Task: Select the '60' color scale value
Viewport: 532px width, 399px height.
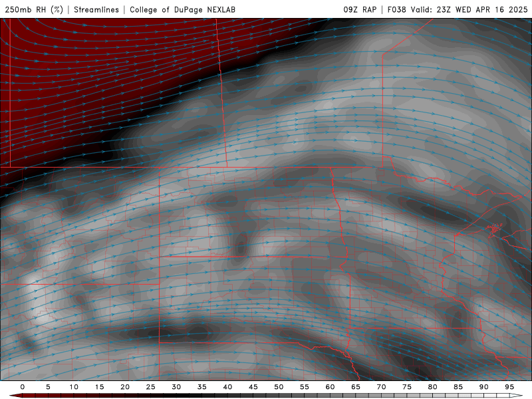Action: 330,387
